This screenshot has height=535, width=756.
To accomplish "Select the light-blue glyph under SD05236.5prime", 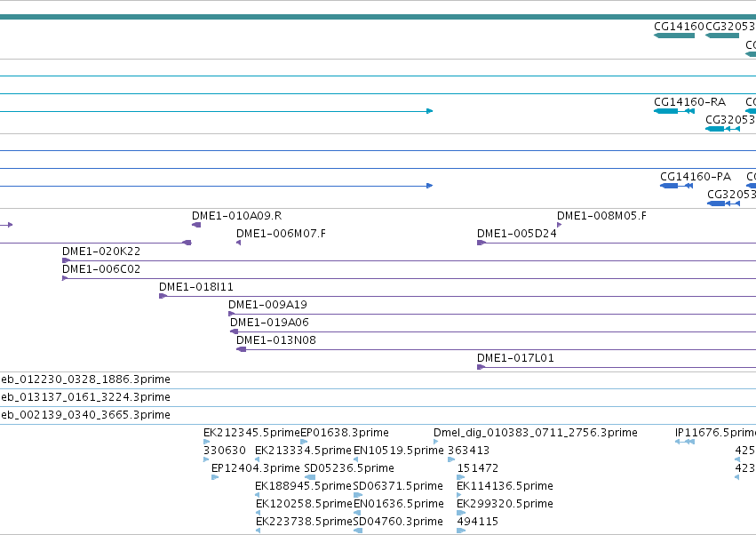I will point(310,477).
